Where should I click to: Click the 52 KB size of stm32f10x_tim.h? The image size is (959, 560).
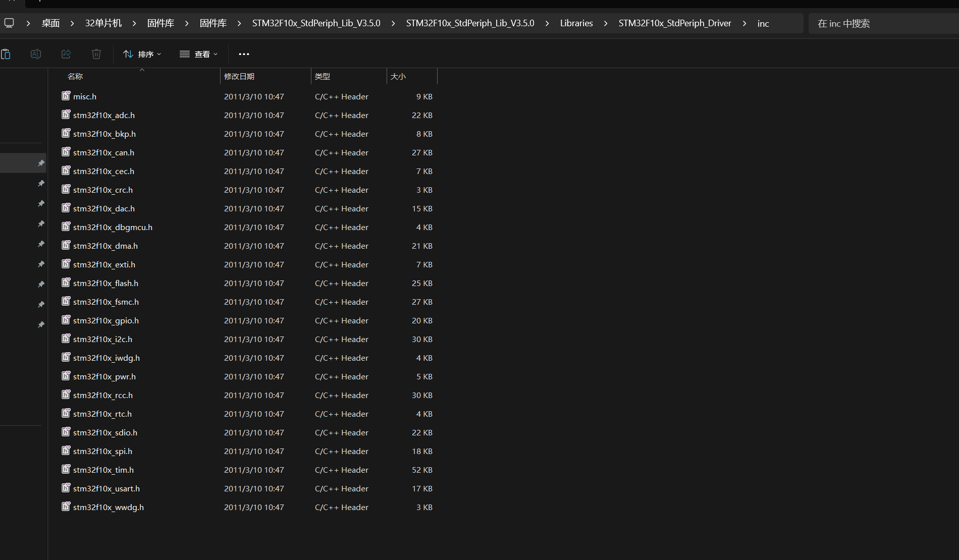coord(422,470)
